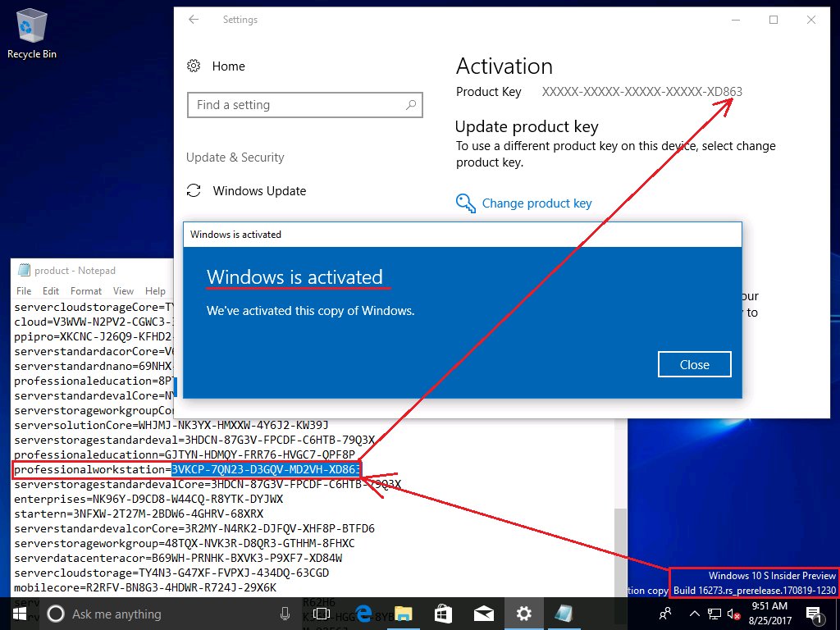The height and width of the screenshot is (630, 840).
Task: Open Notepad File menu
Action: (24, 291)
